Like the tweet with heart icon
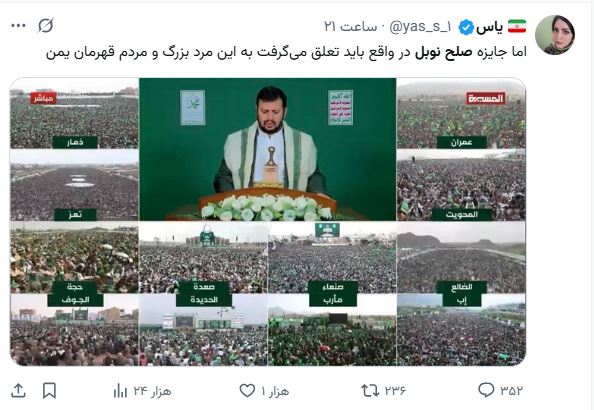This screenshot has height=410, width=594. 247,390
